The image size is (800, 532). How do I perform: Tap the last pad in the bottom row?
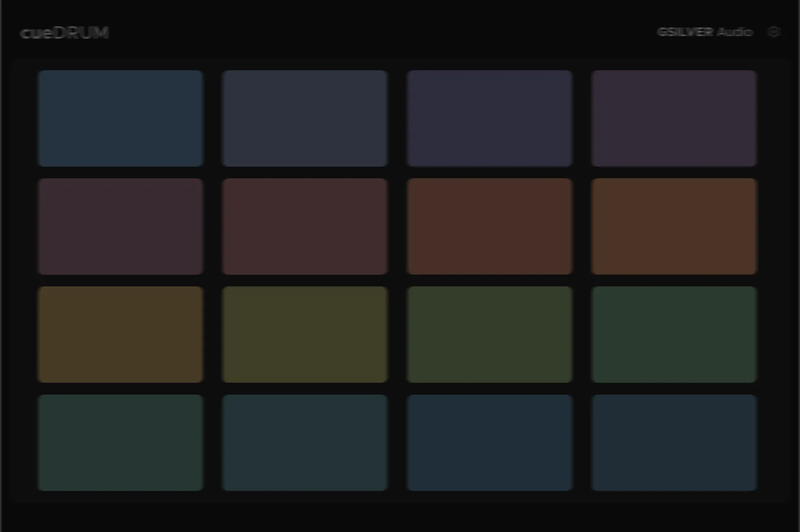674,443
